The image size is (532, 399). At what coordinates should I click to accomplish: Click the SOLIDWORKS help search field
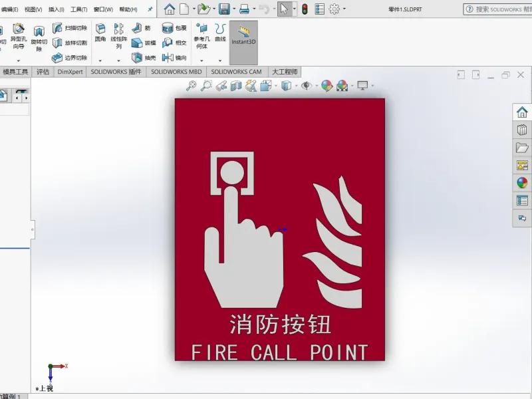pos(499,9)
